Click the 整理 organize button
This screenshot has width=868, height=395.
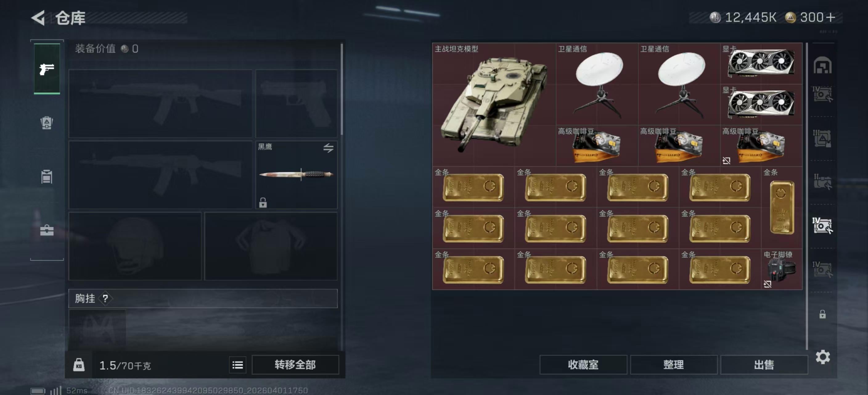pyautogui.click(x=674, y=365)
